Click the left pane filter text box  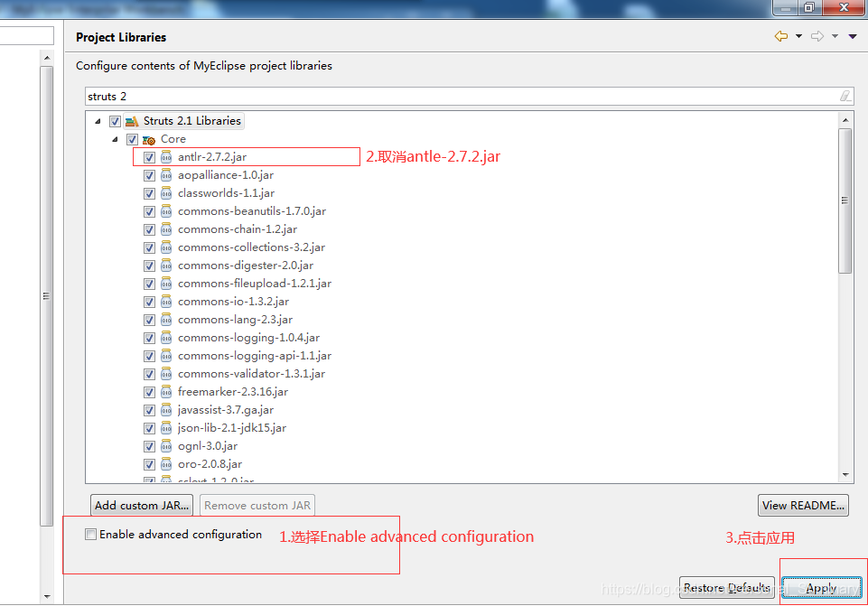(26, 35)
